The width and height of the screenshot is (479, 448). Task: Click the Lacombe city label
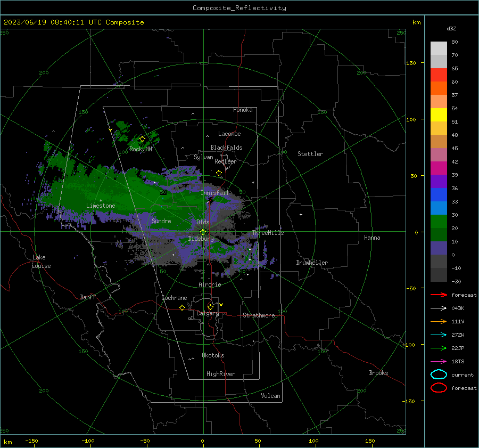[229, 134]
